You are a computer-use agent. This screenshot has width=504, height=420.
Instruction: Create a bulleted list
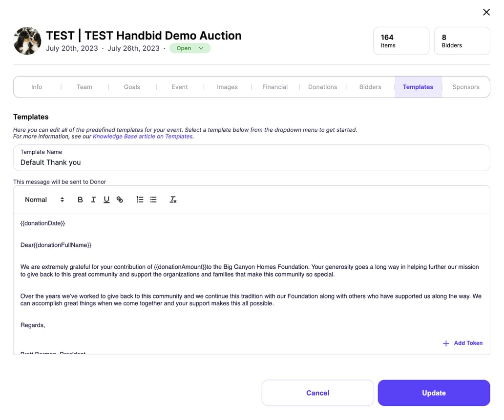click(153, 200)
